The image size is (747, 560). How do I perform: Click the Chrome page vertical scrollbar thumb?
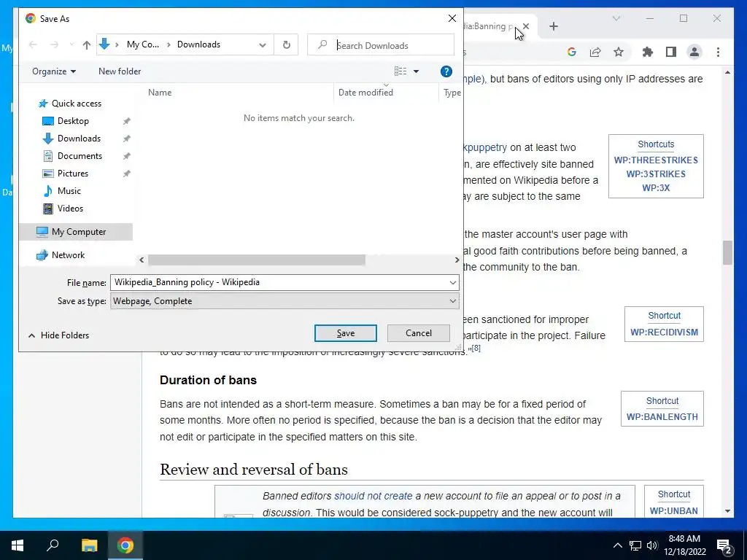[x=727, y=253]
